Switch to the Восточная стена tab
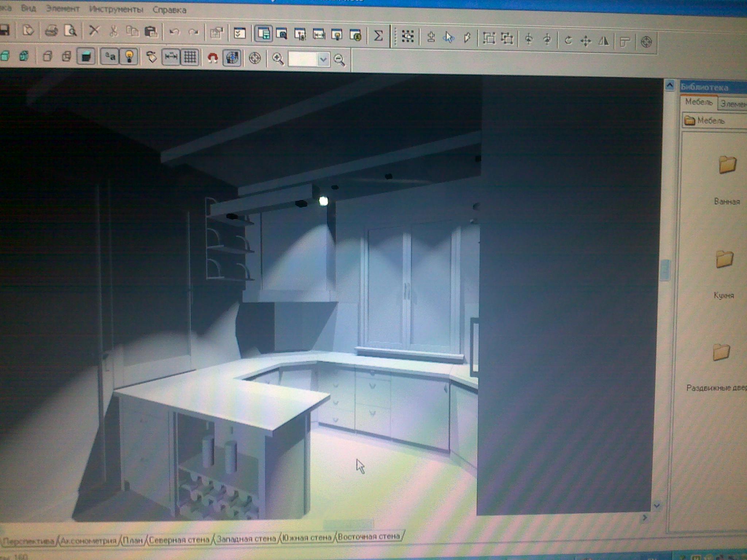 coord(369,536)
